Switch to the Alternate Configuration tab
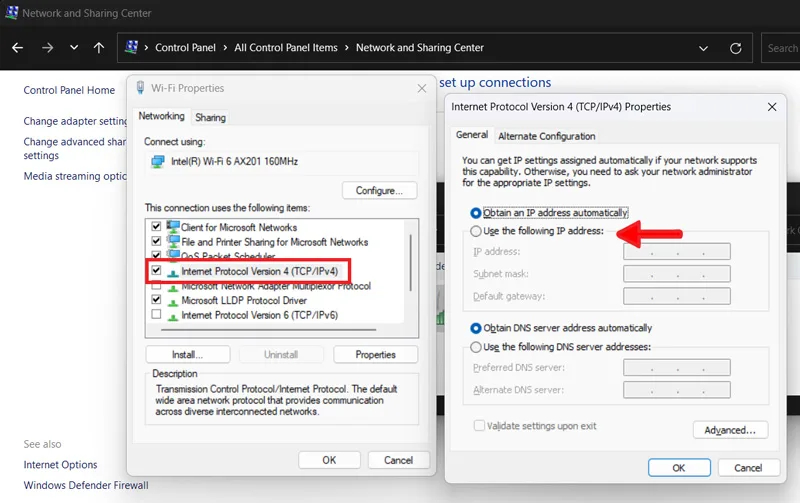 (x=546, y=136)
